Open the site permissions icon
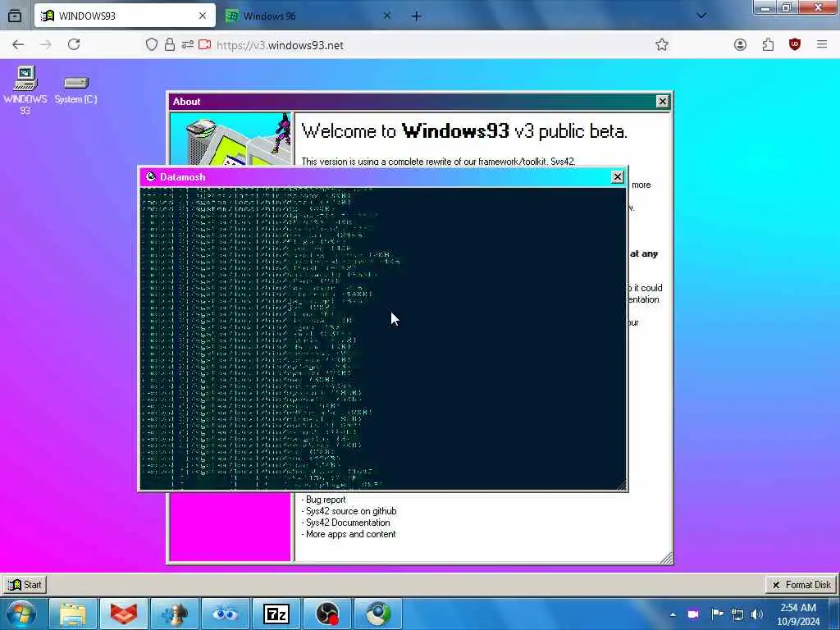Image resolution: width=840 pixels, height=630 pixels. click(187, 44)
